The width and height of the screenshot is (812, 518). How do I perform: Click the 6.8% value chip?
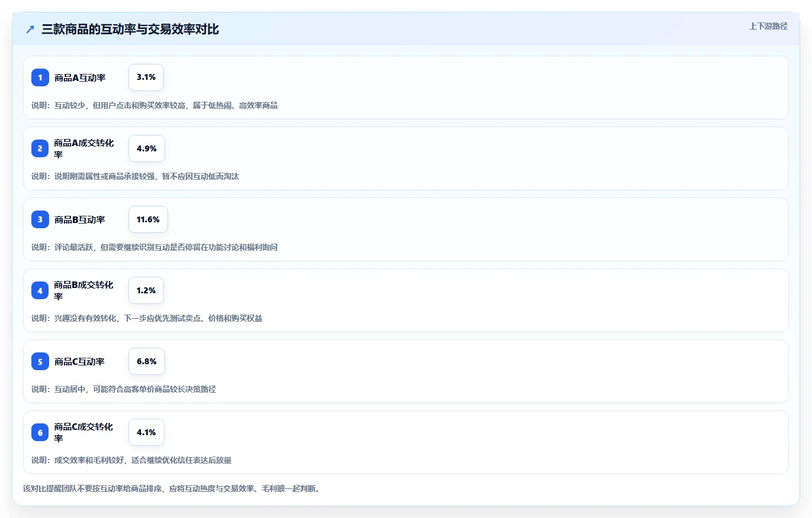tap(147, 361)
